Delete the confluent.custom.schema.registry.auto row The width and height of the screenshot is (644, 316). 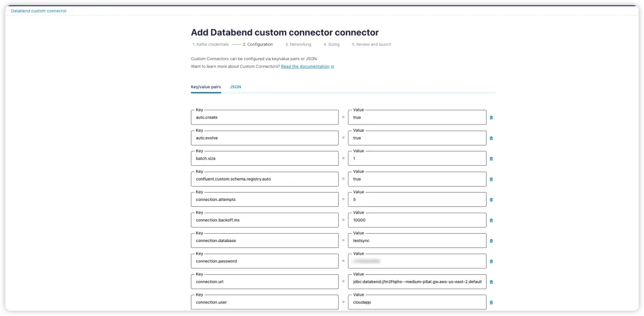click(491, 179)
